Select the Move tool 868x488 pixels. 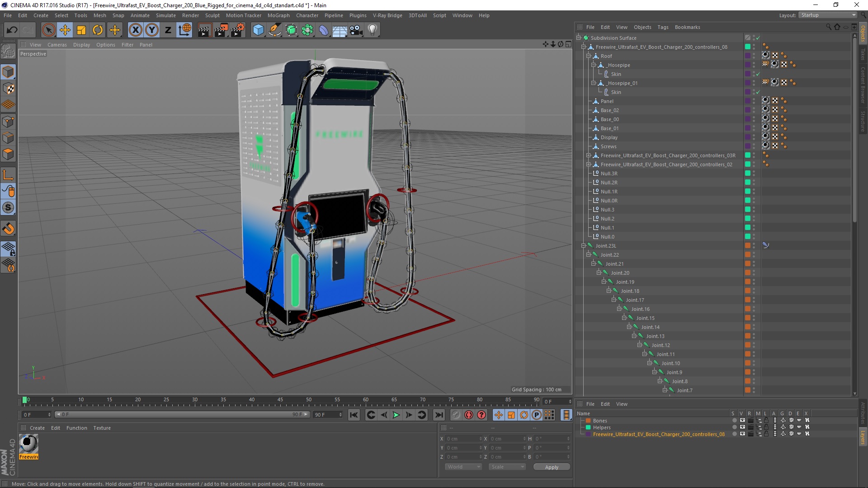point(65,30)
